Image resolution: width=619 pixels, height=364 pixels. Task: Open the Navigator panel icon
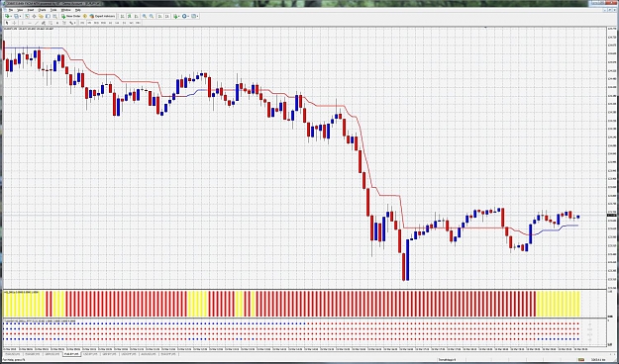pyautogui.click(x=41, y=16)
